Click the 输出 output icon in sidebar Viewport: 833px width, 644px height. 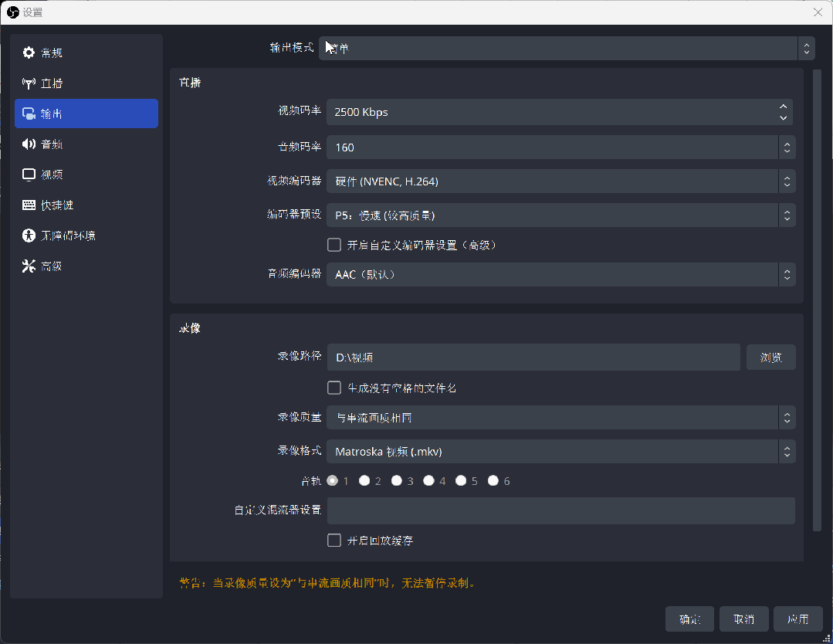coord(29,114)
